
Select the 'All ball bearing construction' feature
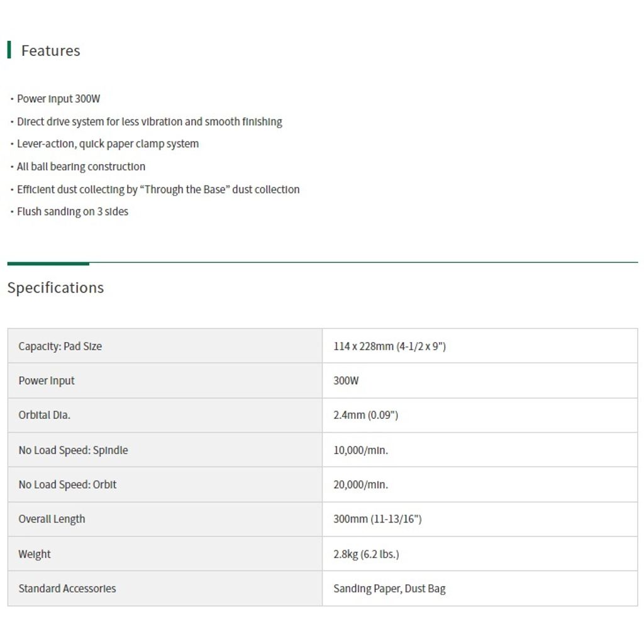click(x=81, y=167)
